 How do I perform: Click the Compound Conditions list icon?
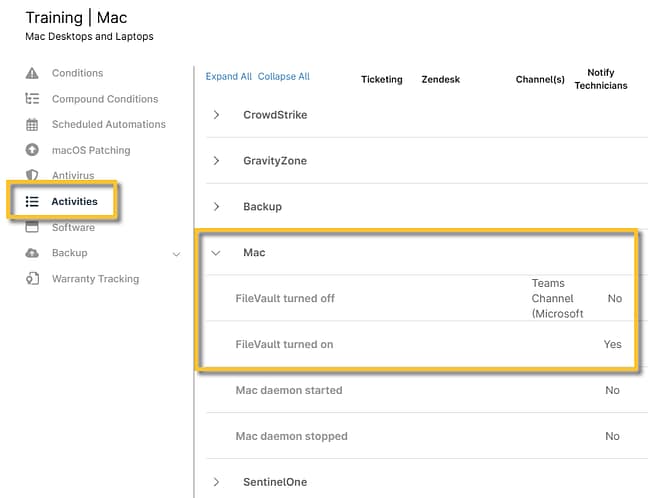point(32,99)
